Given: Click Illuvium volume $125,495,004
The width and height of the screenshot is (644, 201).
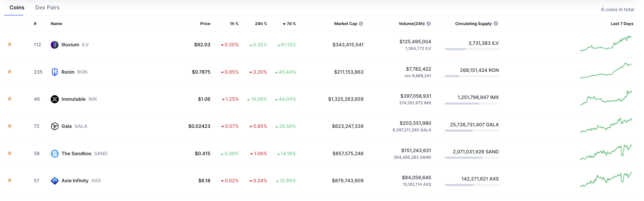Looking at the screenshot, I should (x=415, y=42).
